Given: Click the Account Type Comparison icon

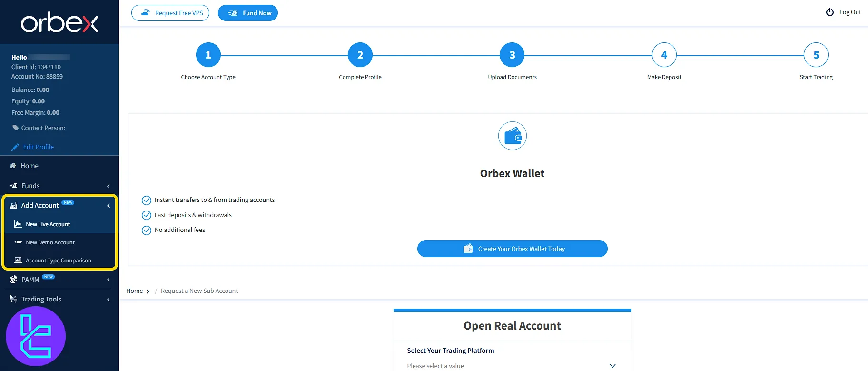Looking at the screenshot, I should click(18, 260).
